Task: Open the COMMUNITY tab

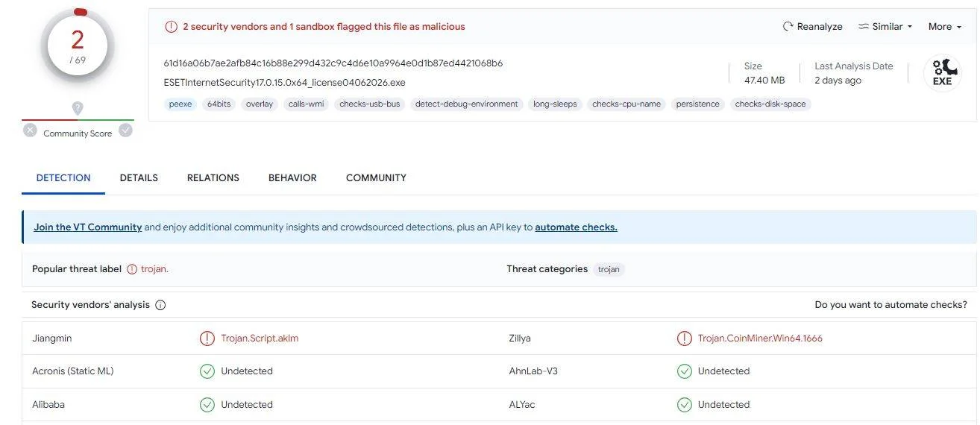Action: 376,177
